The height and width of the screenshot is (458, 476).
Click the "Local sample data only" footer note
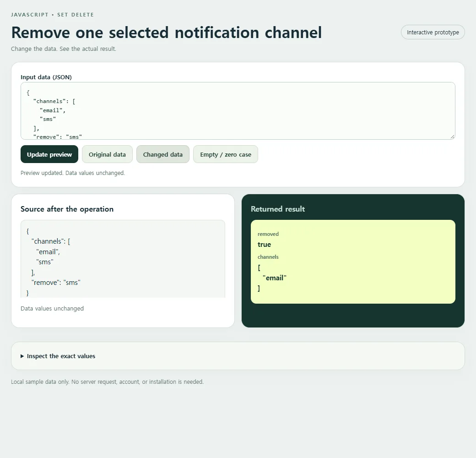point(107,382)
